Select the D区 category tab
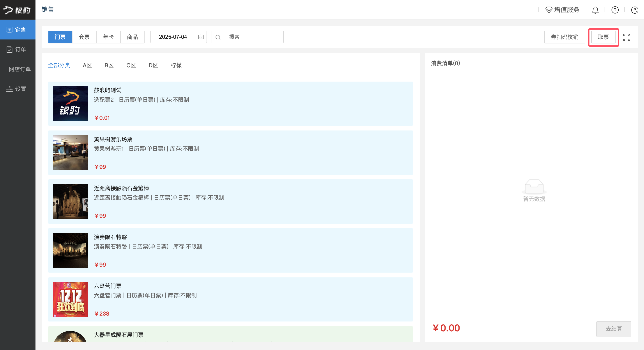Image resolution: width=644 pixels, height=350 pixels. [153, 65]
